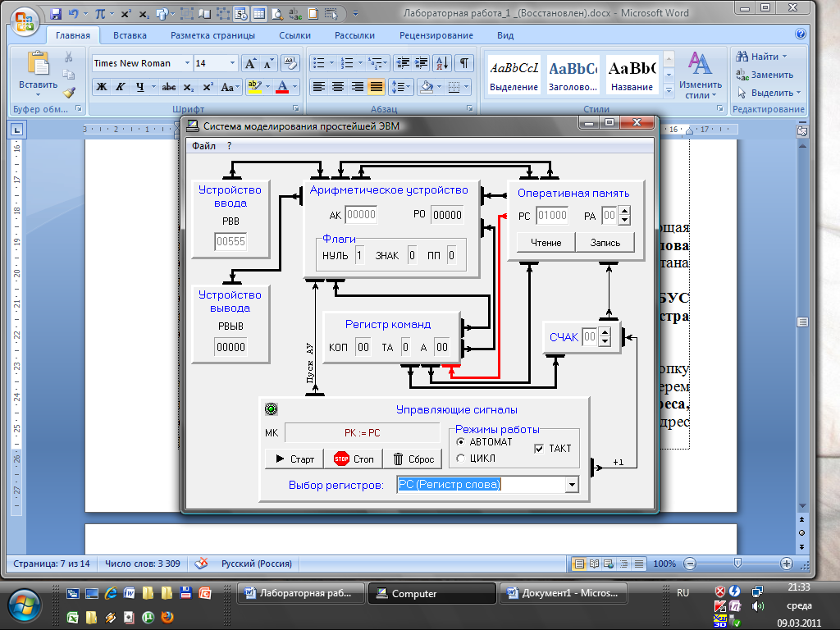The height and width of the screenshot is (630, 840).
Task: Open the Изменить стили dropdown
Action: [700, 75]
